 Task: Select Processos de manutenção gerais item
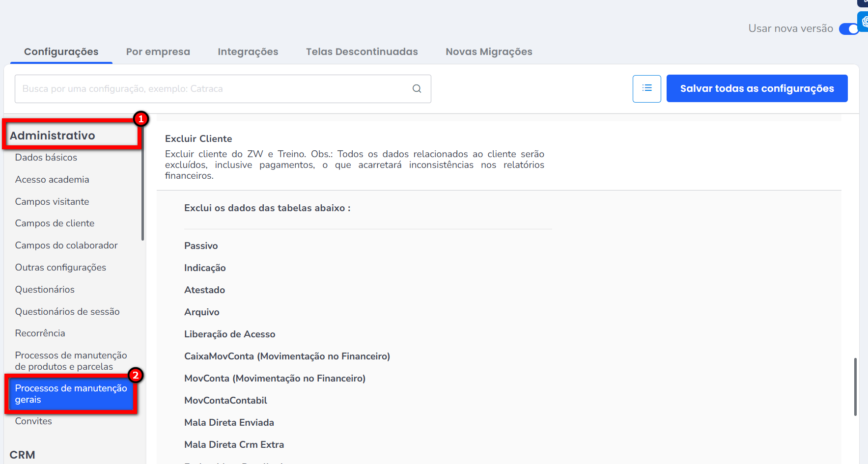pos(71,394)
